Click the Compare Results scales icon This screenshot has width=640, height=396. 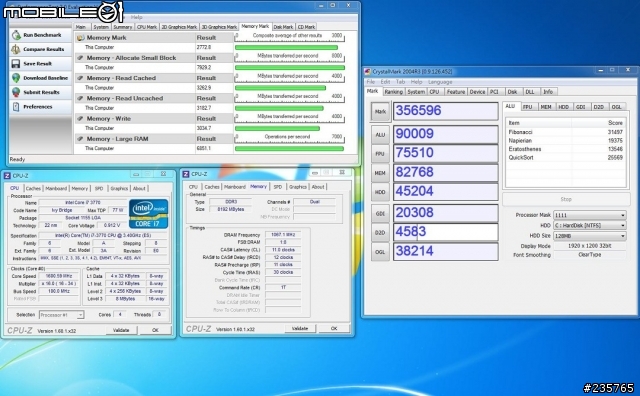point(16,49)
